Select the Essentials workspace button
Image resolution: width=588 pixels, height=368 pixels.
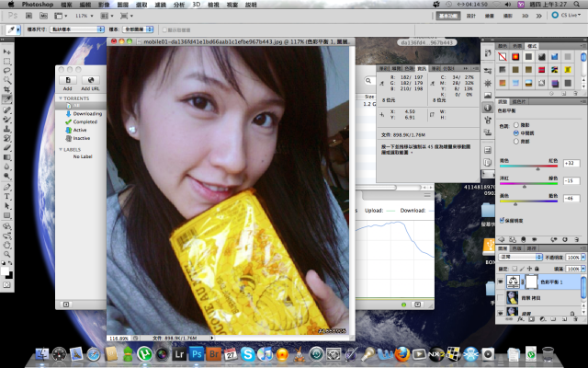[448, 16]
